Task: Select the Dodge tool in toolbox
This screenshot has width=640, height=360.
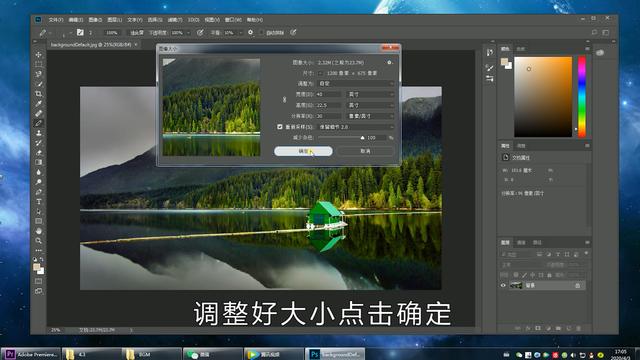Action: pyautogui.click(x=39, y=182)
